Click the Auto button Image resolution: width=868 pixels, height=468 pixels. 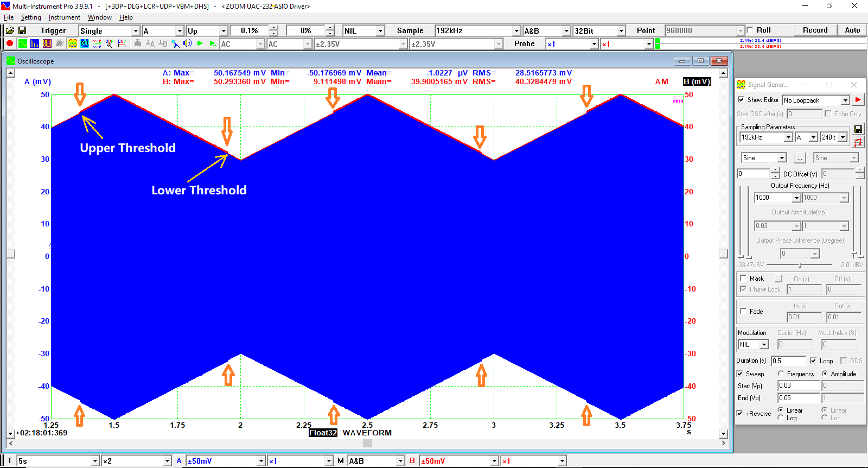(x=852, y=30)
